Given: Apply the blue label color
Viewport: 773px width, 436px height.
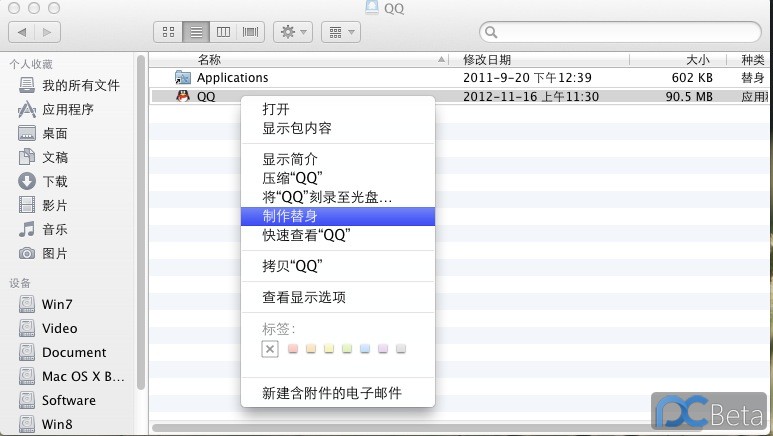Looking at the screenshot, I should tap(365, 349).
